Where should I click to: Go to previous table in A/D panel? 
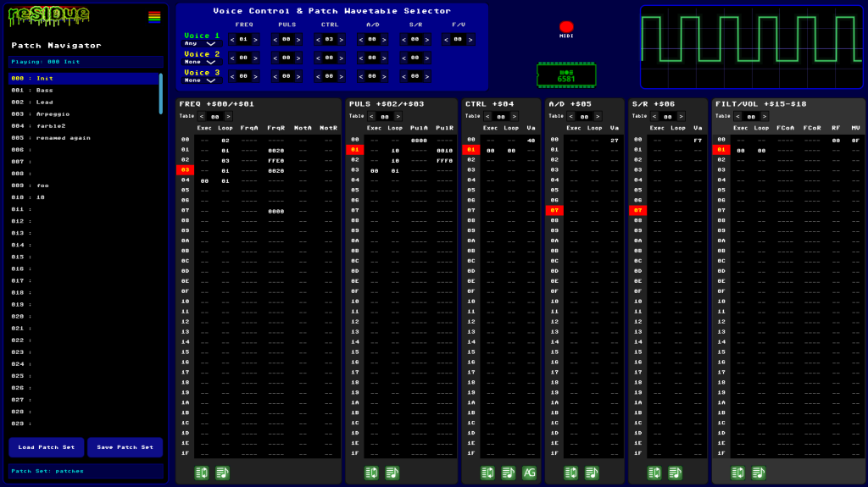[570, 116]
